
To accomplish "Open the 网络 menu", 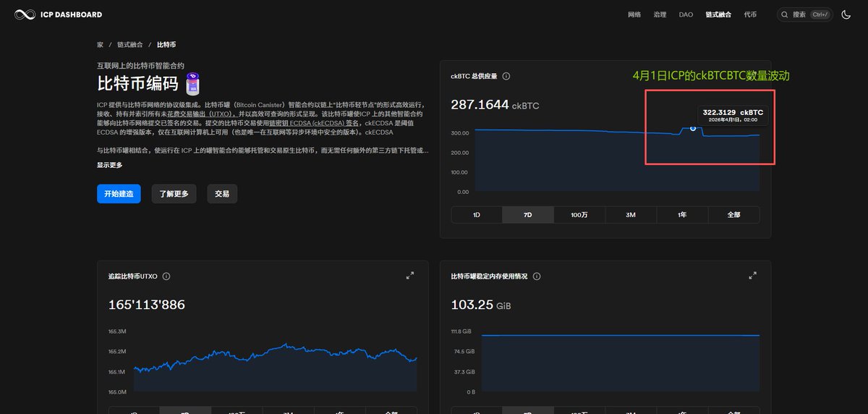I will (x=634, y=14).
